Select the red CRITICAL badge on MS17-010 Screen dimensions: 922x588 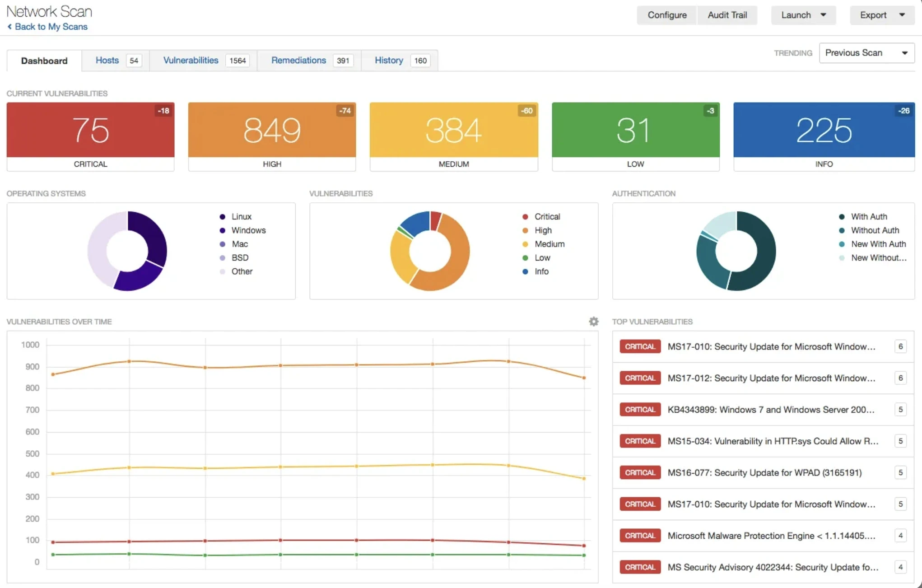[x=640, y=346]
